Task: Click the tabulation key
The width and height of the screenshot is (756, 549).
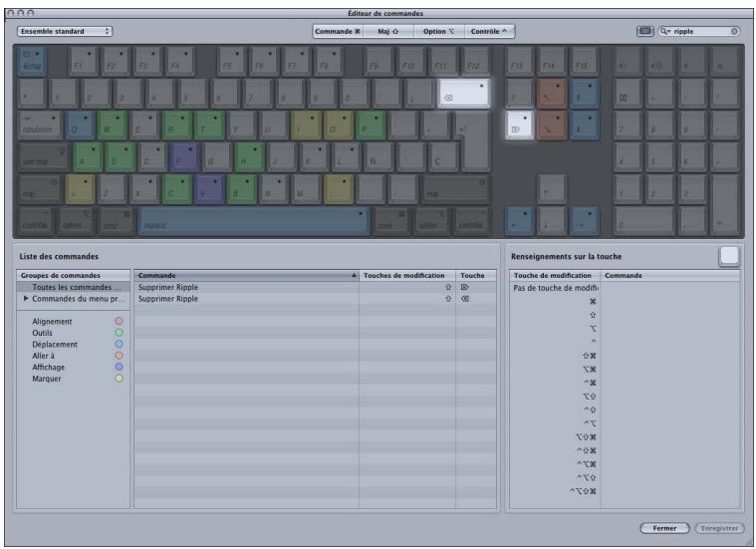Action: pyautogui.click(x=40, y=126)
